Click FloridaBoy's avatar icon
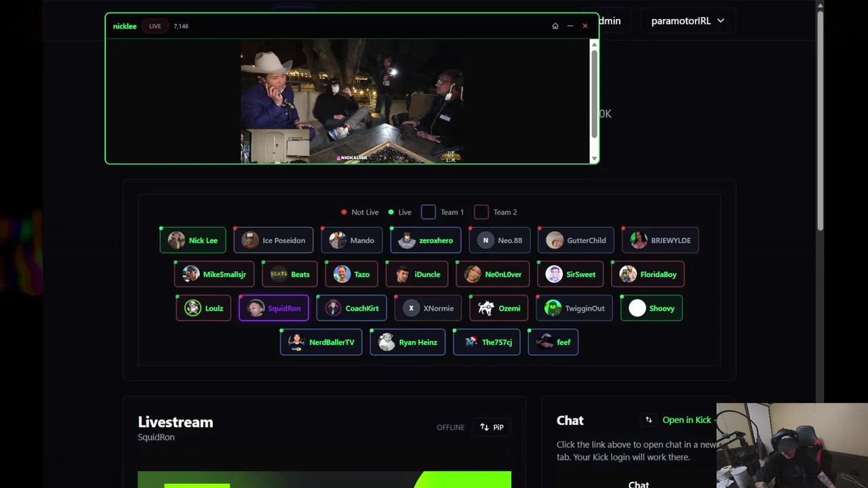The height and width of the screenshot is (488, 868). pos(628,274)
